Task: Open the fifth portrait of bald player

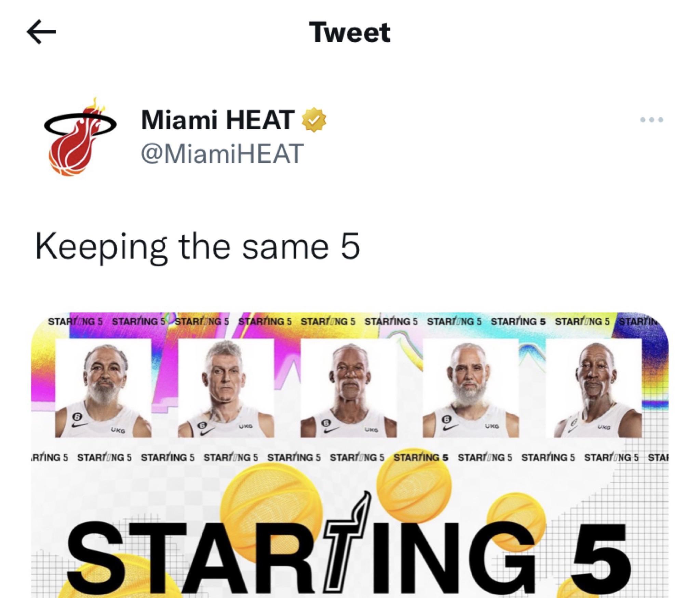Action: tap(594, 388)
